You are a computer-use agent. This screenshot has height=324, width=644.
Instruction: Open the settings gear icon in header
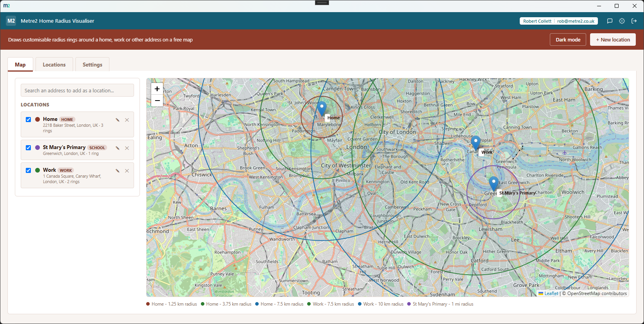coord(622,21)
